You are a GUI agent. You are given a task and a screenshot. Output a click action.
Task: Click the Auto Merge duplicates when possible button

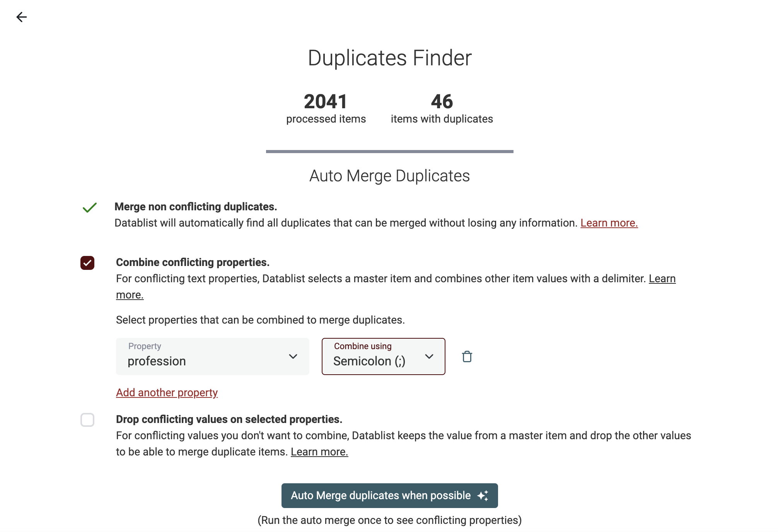390,496
